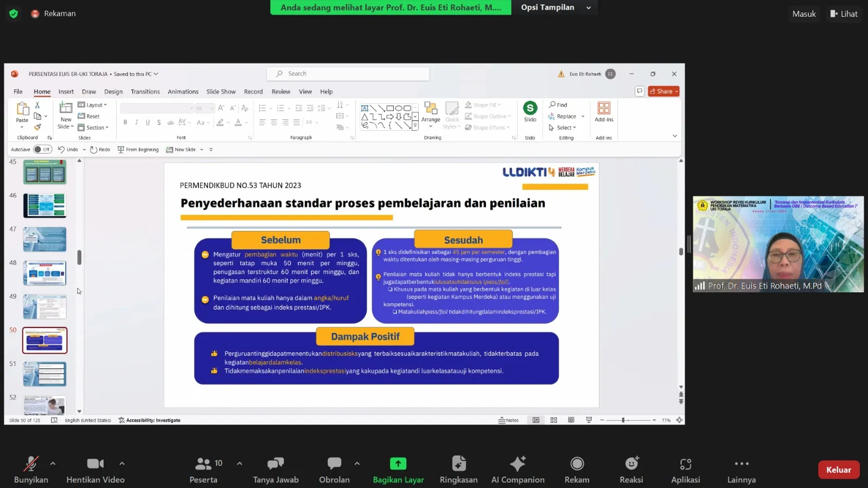Open the Transitions tab
Screen dimensions: 868x488
145,92
